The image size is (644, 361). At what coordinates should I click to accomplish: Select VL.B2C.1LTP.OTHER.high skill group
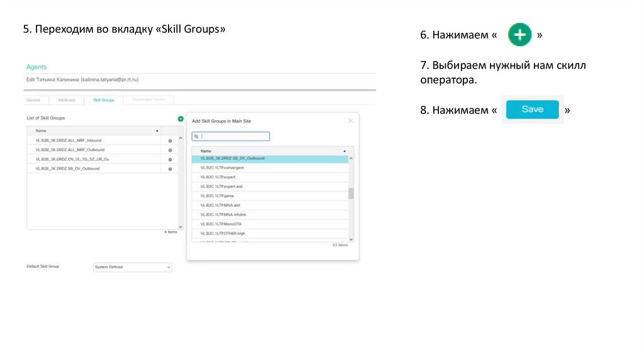[270, 234]
